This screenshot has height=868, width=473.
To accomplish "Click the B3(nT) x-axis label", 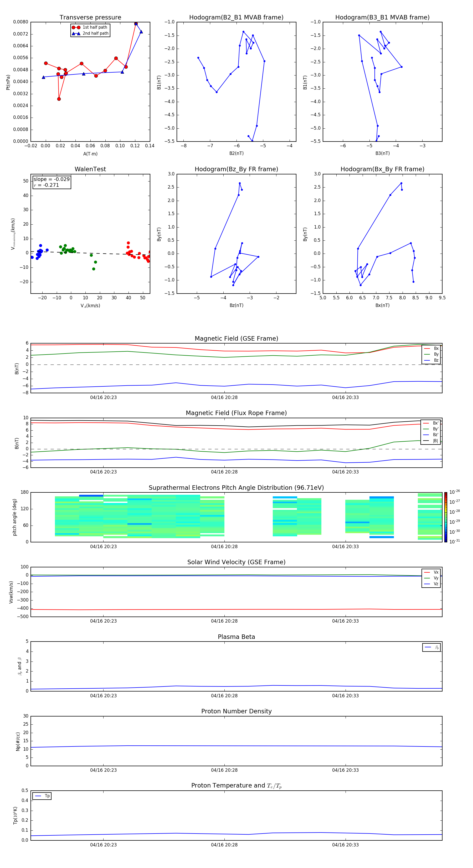I will (x=382, y=153).
